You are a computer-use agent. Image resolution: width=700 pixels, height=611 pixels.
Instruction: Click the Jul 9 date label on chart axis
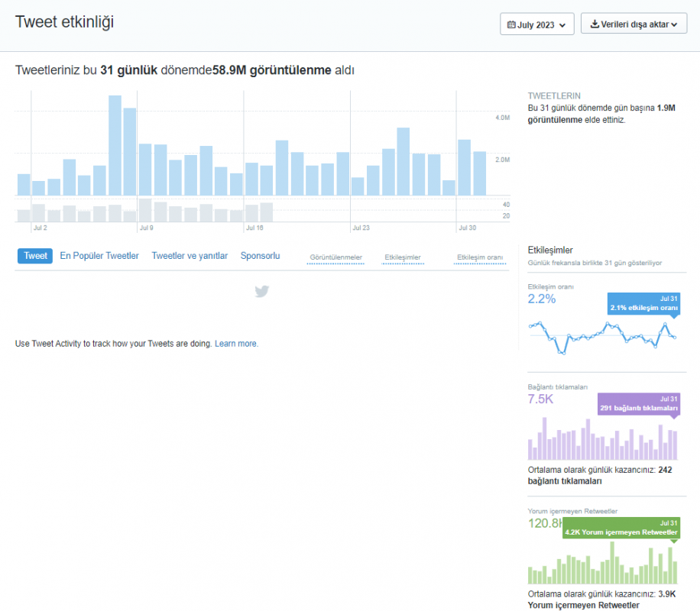147,228
